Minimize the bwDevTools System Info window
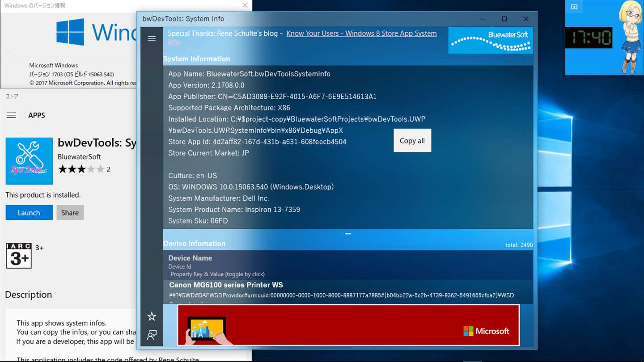The image size is (644, 362). (483, 19)
